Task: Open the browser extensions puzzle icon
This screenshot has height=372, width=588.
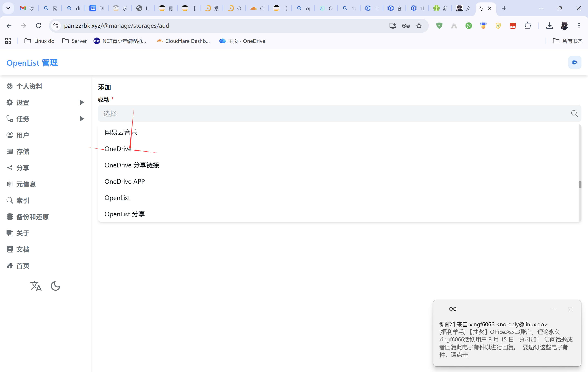Action: click(528, 26)
